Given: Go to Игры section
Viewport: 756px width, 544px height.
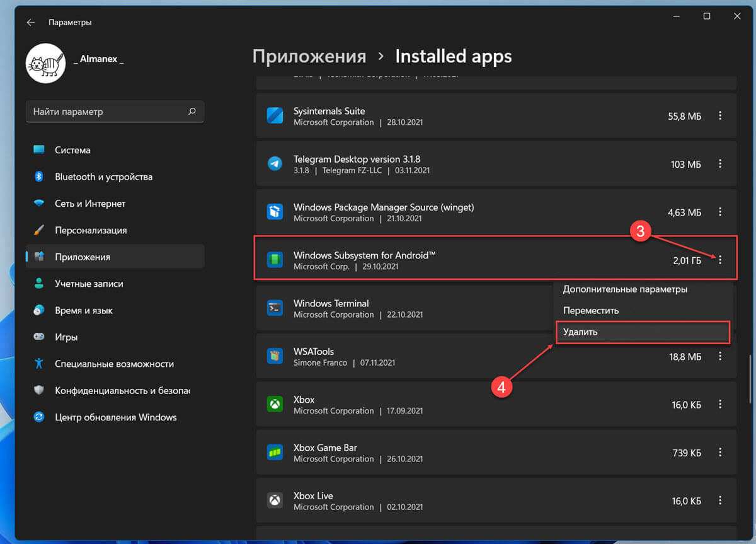Looking at the screenshot, I should click(115, 337).
